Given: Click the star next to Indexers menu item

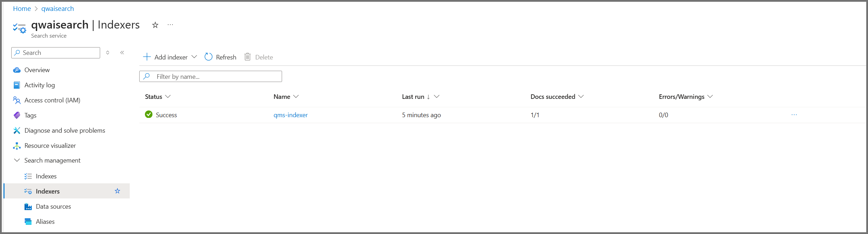Looking at the screenshot, I should pyautogui.click(x=117, y=191).
